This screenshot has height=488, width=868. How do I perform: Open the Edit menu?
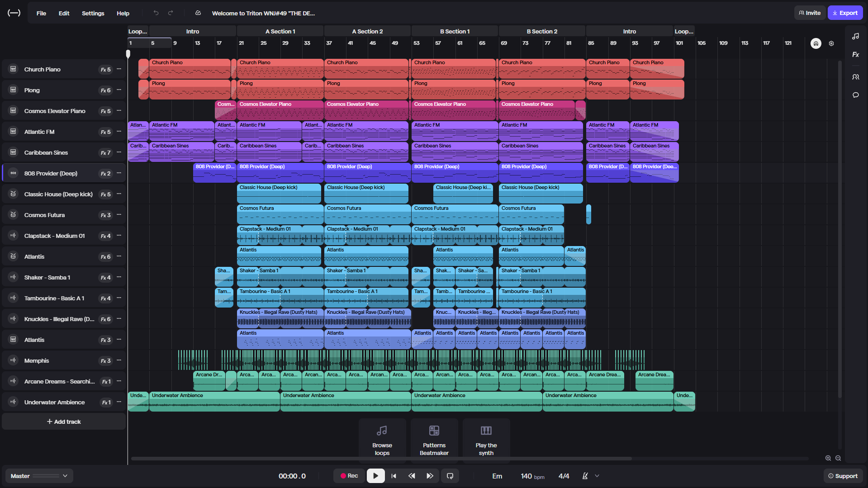point(64,13)
